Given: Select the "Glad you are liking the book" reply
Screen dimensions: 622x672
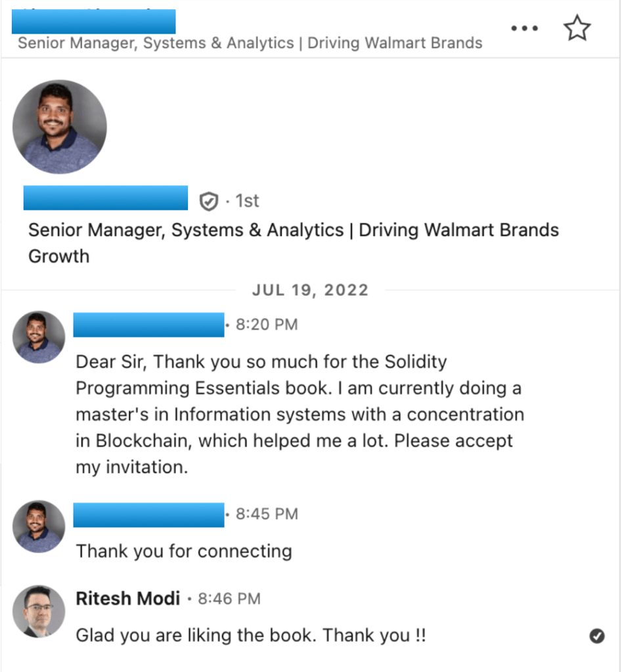Looking at the screenshot, I should 251,635.
